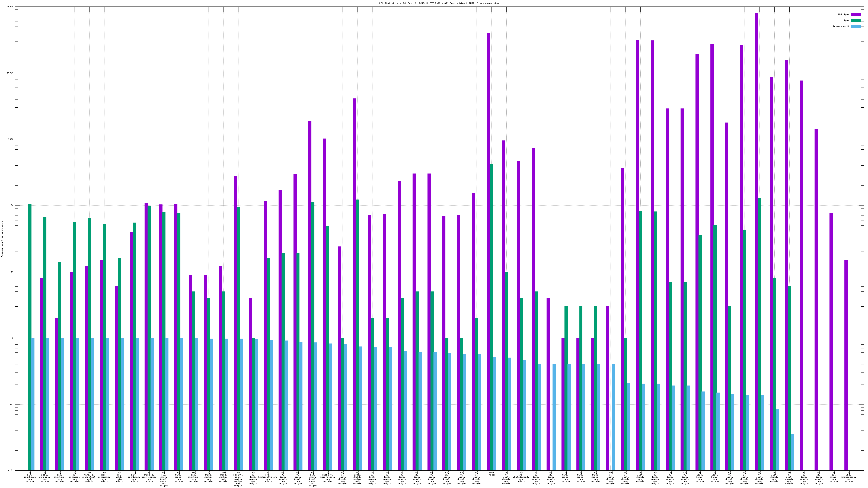This screenshot has height=488, width=868.
Task: Click the ips.whitelisted.org origin x-axis label
Action: (x=521, y=477)
